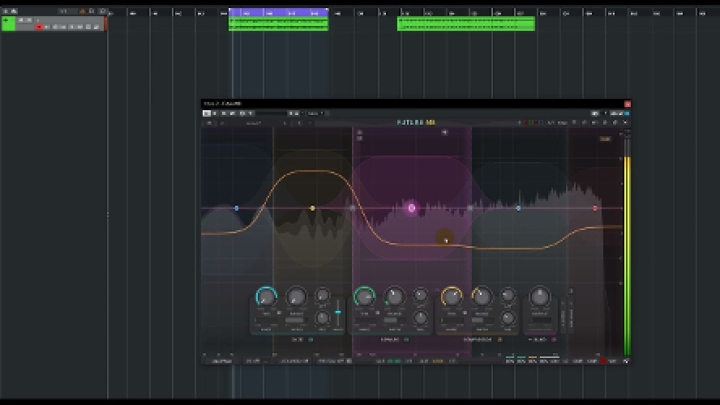Image resolution: width=720 pixels, height=405 pixels.
Task: Close the plugin window with red button
Action: click(x=627, y=104)
